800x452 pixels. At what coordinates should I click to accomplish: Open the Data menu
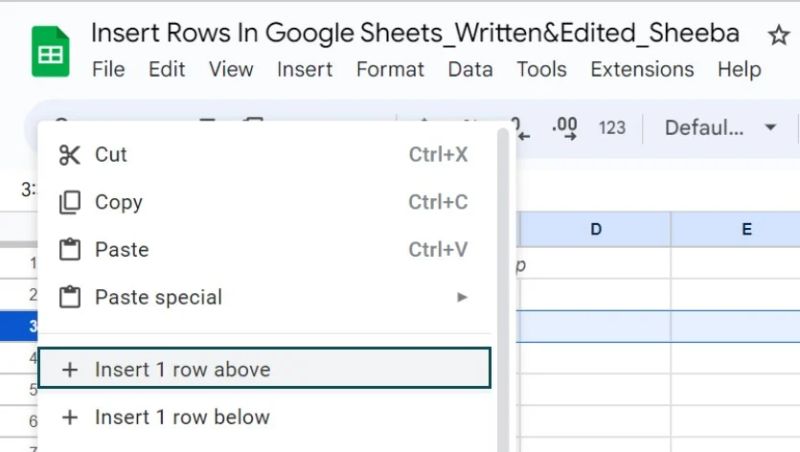[x=470, y=69]
